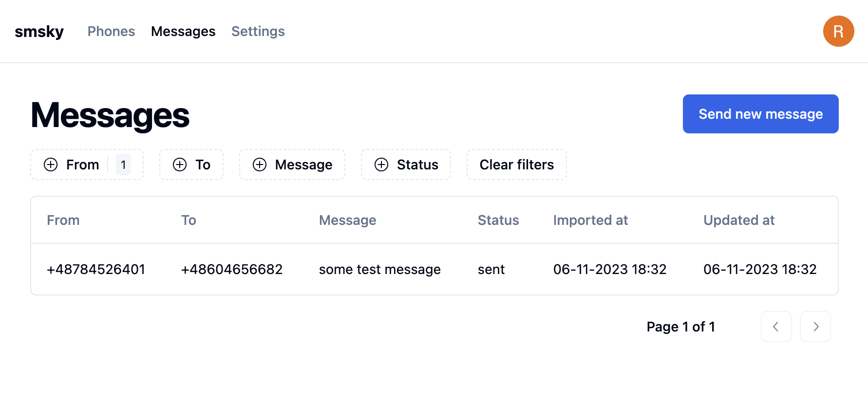Screen dimensions: 868x404
Task: Click the plus icon on the Message filter
Action: coord(259,165)
